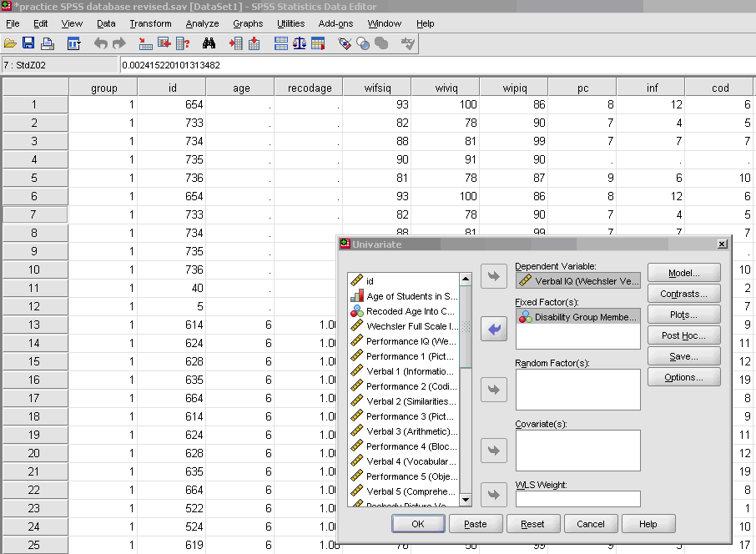The height and width of the screenshot is (554, 756).
Task: Click the Find binoculars icon
Action: click(x=209, y=43)
